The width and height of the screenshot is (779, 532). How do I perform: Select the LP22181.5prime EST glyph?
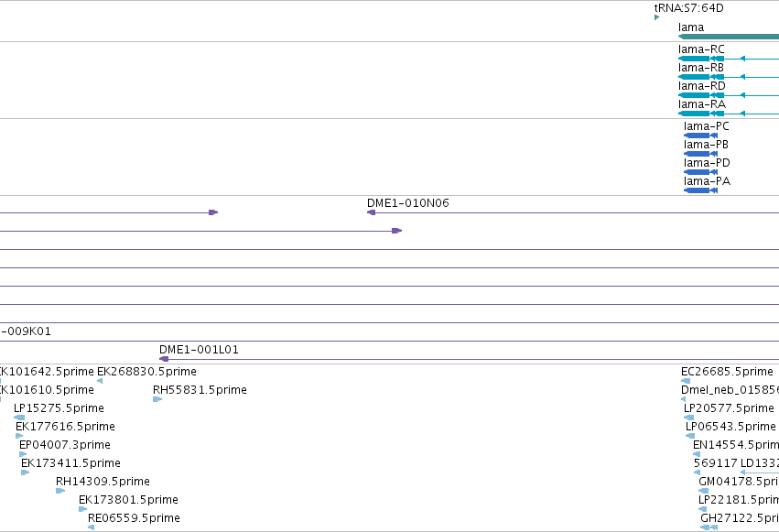pyautogui.click(x=702, y=510)
